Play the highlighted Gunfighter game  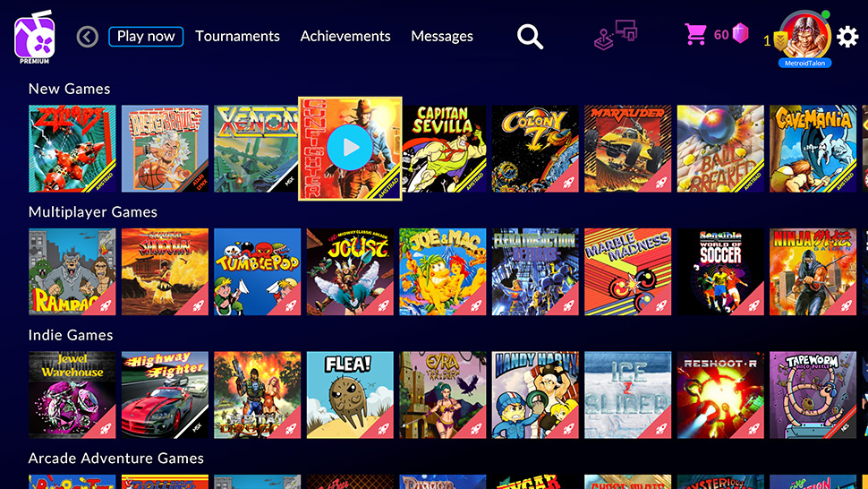click(x=350, y=148)
